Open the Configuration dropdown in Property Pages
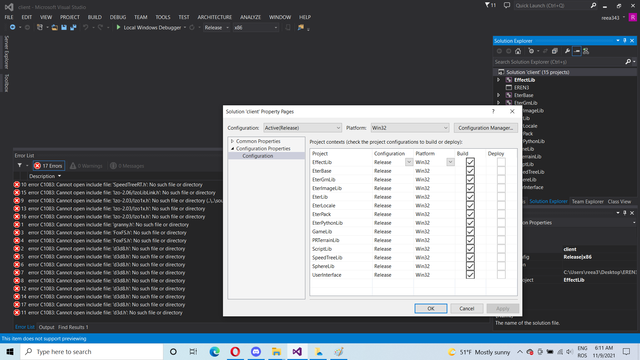Viewport: 640px width, 360px height. [x=302, y=128]
